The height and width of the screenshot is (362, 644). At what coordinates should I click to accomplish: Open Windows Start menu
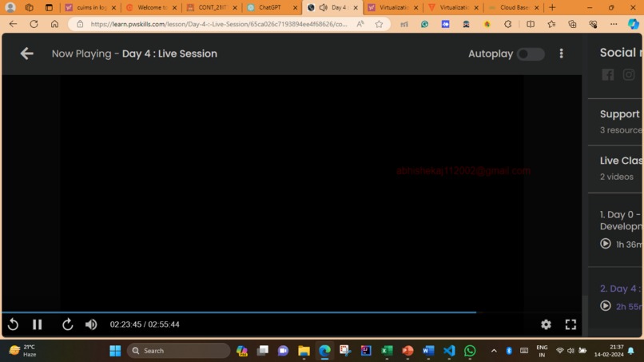tap(115, 351)
